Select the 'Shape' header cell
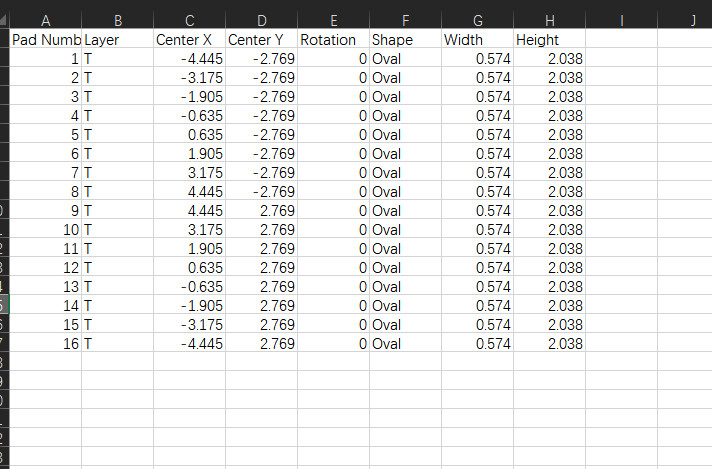 [405, 40]
